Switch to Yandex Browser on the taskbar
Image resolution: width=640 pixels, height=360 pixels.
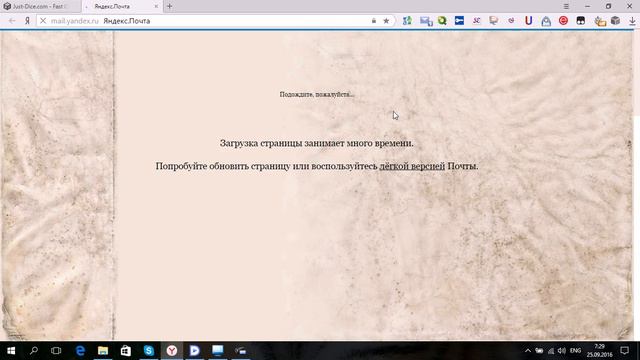172,351
